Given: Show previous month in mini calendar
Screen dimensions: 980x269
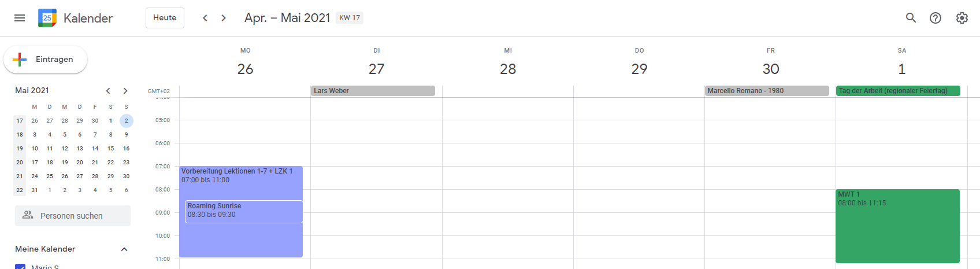Looking at the screenshot, I should tap(108, 91).
